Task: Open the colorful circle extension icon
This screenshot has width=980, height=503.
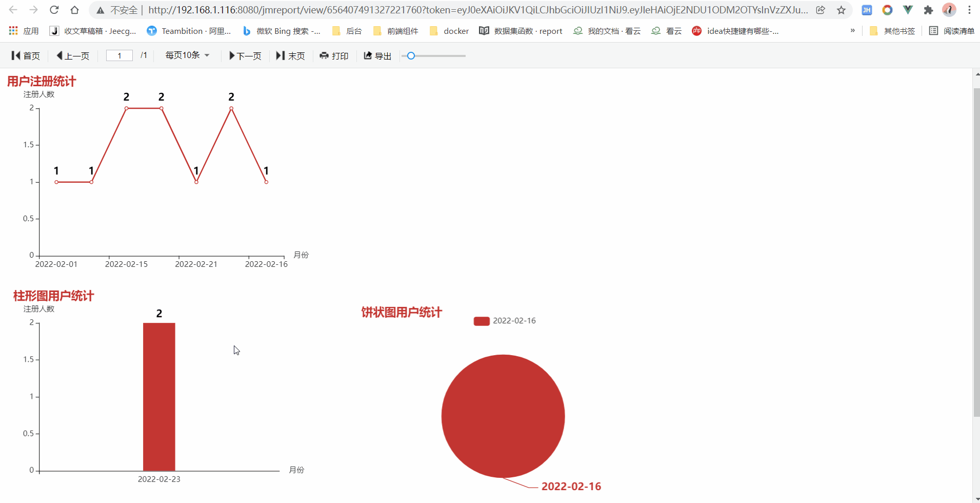Action: click(x=887, y=10)
